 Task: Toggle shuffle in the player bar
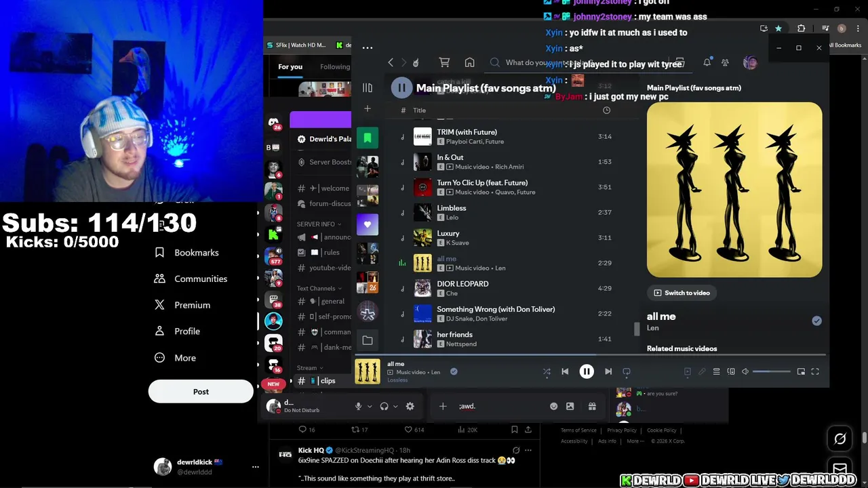547,371
